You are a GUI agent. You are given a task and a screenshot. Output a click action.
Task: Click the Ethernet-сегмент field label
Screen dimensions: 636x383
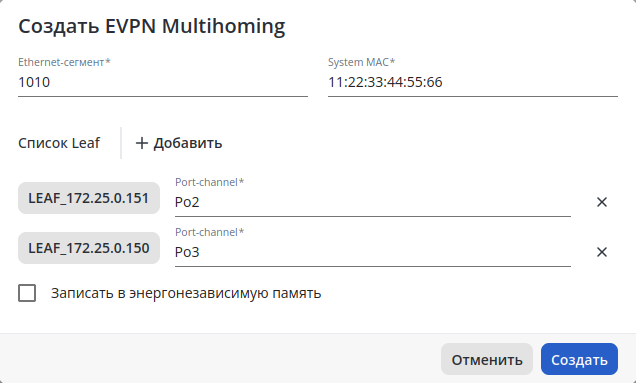(x=64, y=62)
